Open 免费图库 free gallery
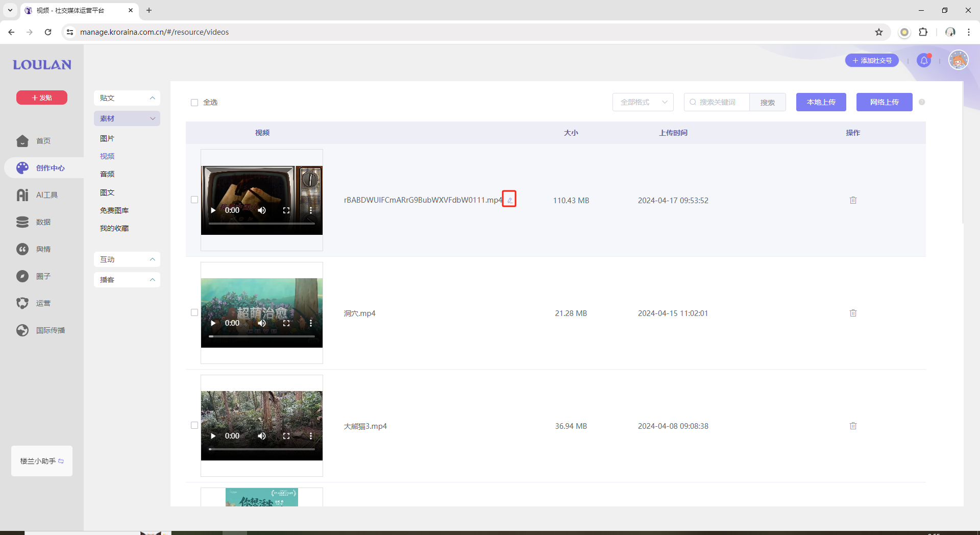The image size is (980, 535). (114, 210)
